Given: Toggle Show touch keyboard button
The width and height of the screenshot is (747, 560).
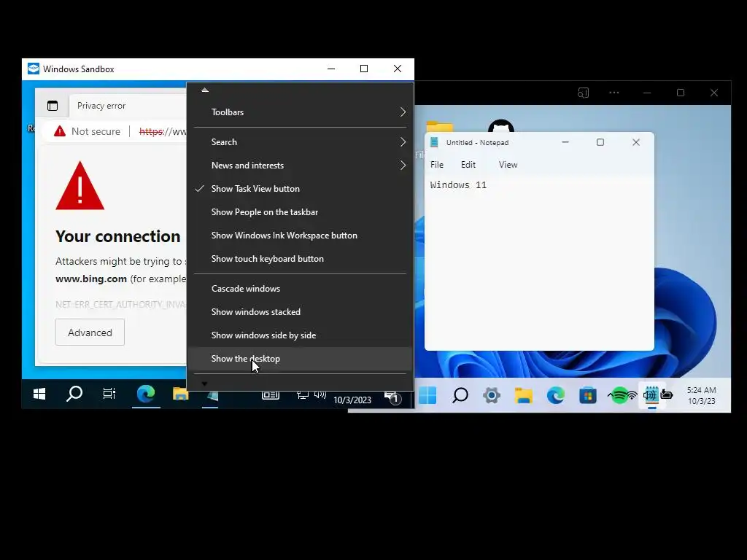Looking at the screenshot, I should pos(300,259).
